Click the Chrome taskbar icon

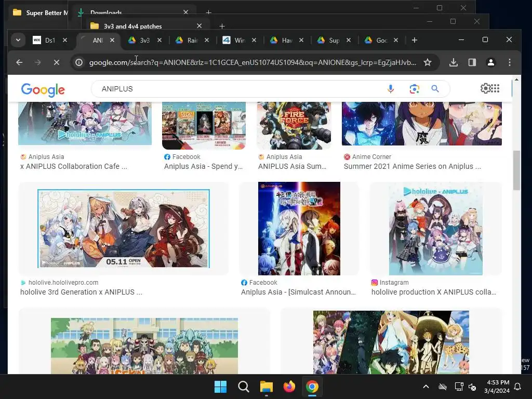point(312,387)
